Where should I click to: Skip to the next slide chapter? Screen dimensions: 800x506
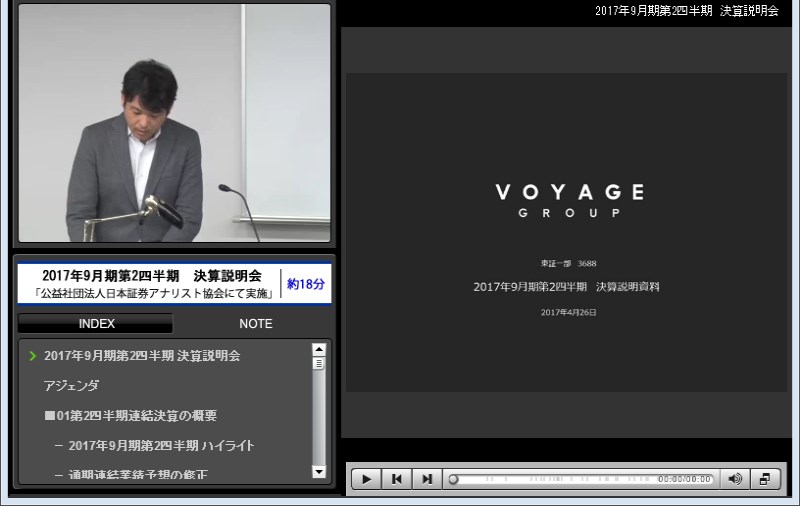point(427,479)
